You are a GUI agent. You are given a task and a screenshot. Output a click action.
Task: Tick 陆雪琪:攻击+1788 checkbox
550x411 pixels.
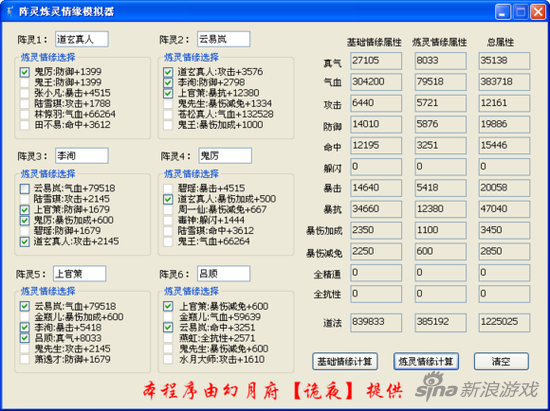click(x=25, y=104)
